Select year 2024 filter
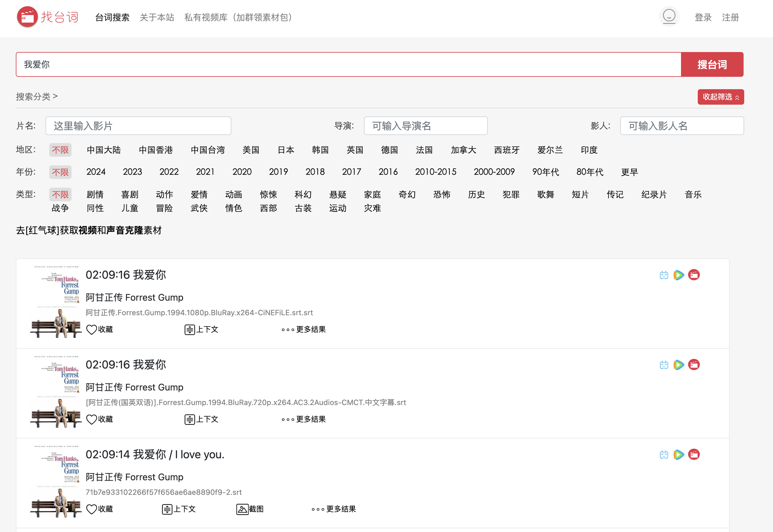This screenshot has height=532, width=773. pos(96,172)
